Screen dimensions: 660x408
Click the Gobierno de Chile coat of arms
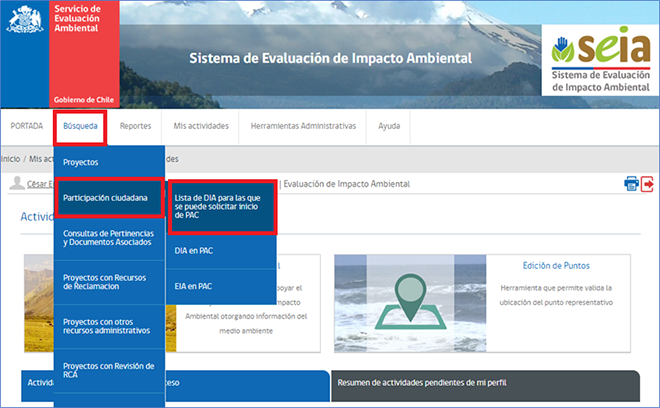(x=24, y=22)
